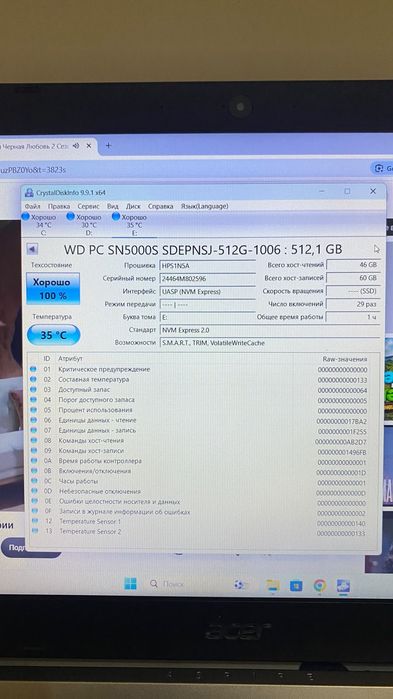Open the Вид menu
The image size is (393, 699).
click(x=113, y=206)
